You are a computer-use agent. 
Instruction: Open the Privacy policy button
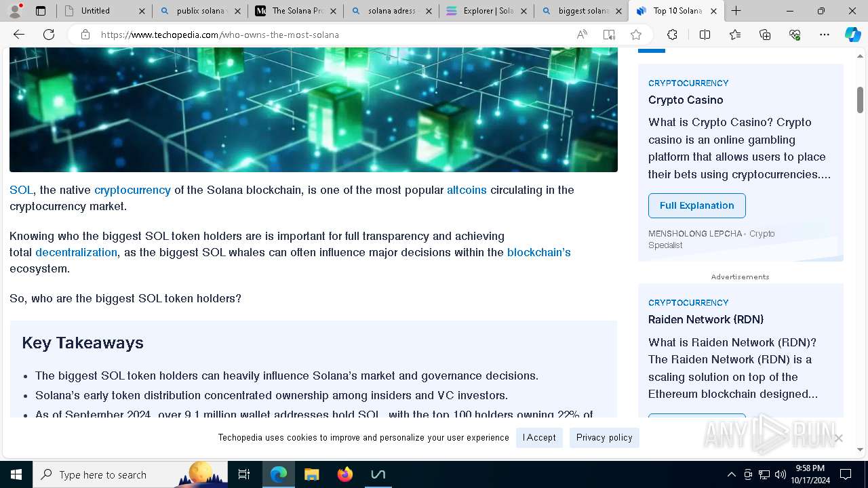coord(604,437)
